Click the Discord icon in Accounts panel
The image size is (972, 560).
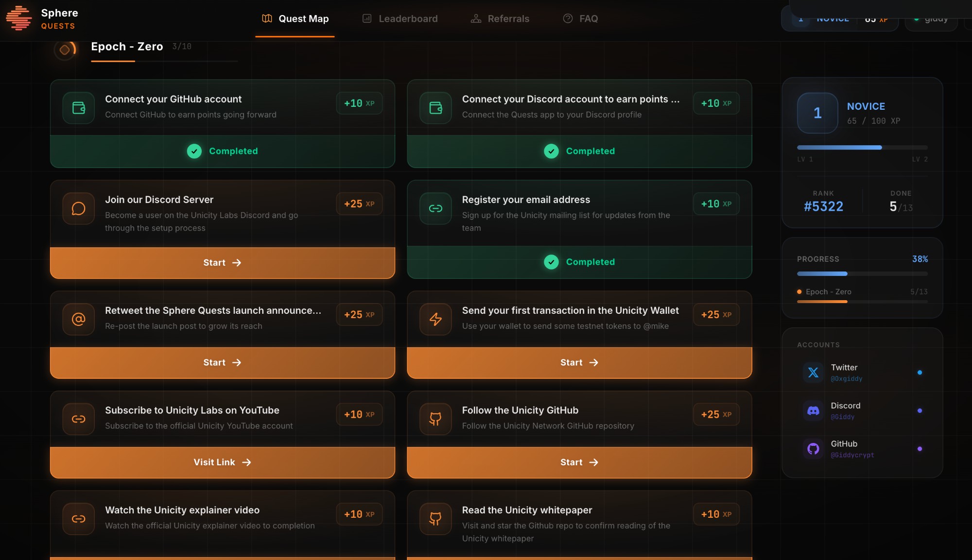tap(813, 411)
